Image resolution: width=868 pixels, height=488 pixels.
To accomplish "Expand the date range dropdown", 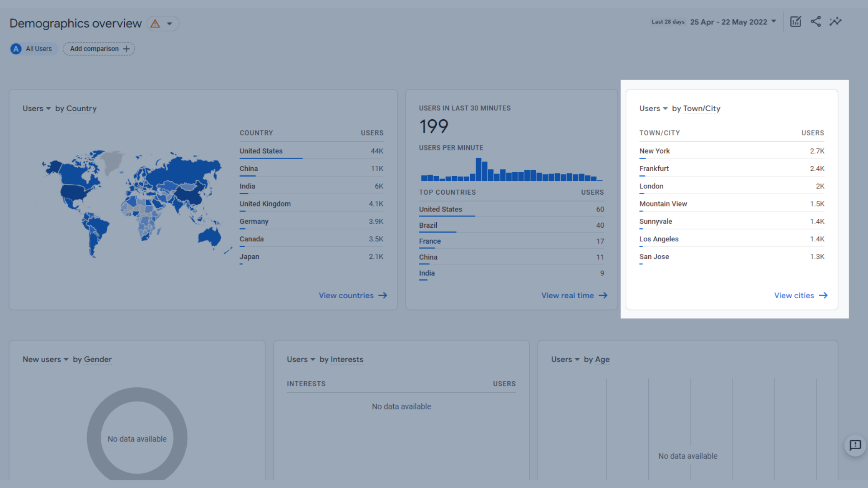I will (x=774, y=22).
